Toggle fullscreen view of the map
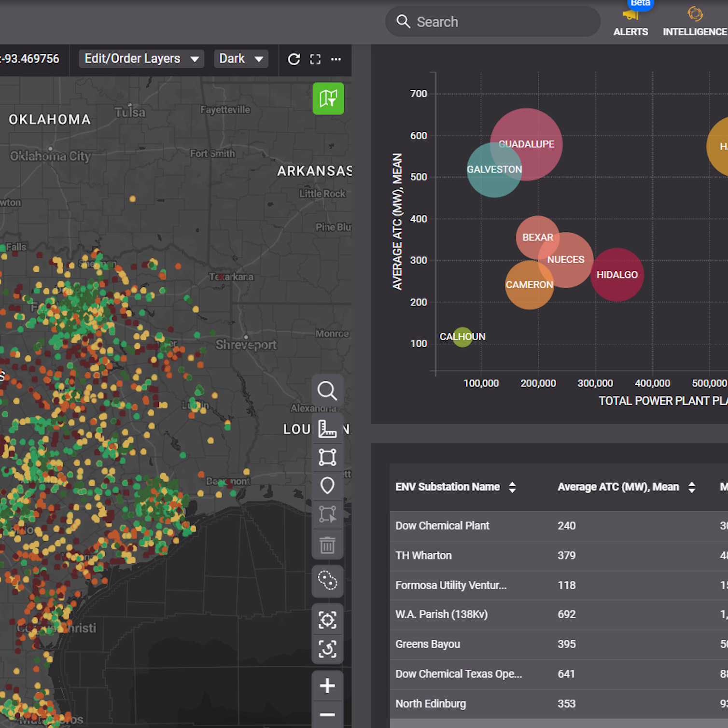 tap(315, 59)
